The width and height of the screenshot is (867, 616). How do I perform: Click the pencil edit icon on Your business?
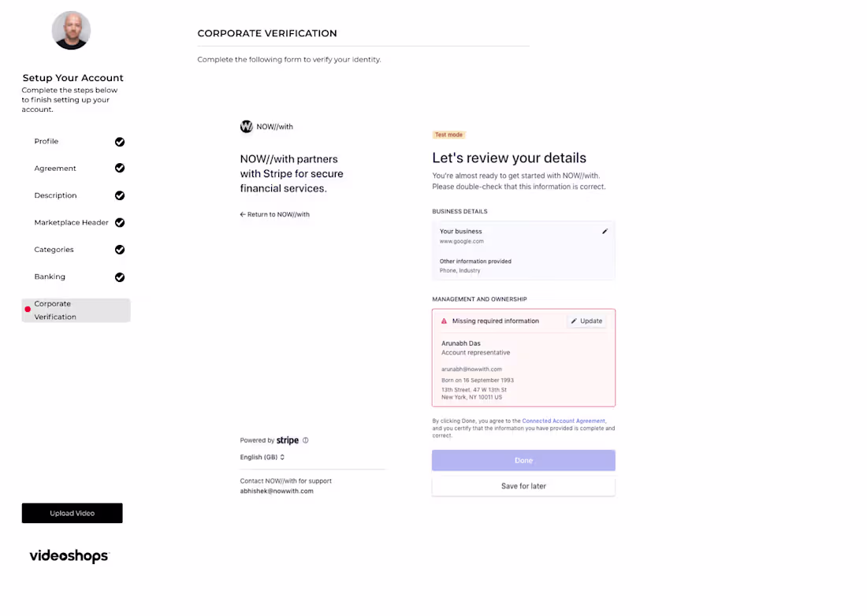(605, 231)
